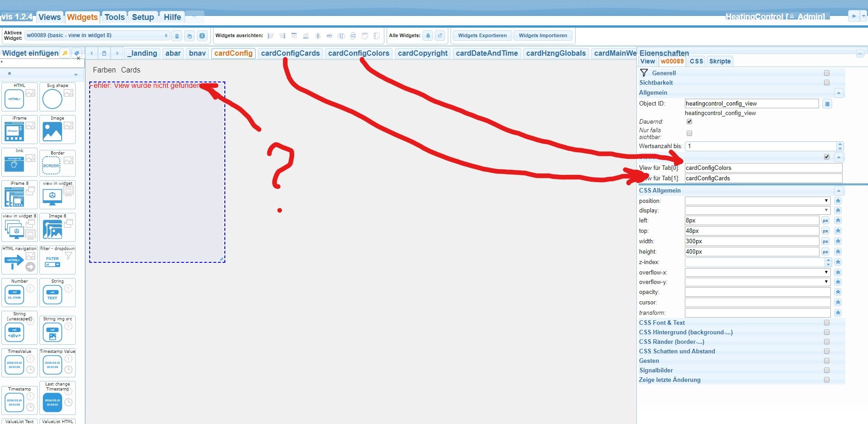Open the widget set filter dropdown
Image resolution: width=868 pixels, height=424 pixels.
click(42, 74)
